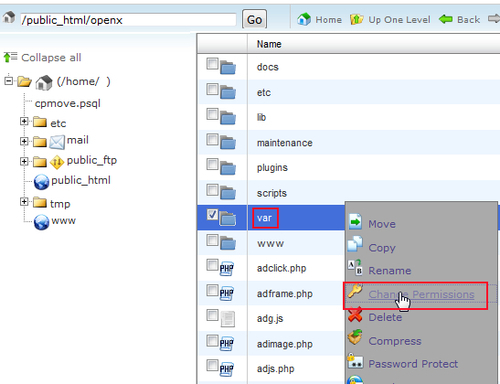This screenshot has height=384, width=500.
Task: Click the Compress box icon in menu
Action: tap(355, 337)
